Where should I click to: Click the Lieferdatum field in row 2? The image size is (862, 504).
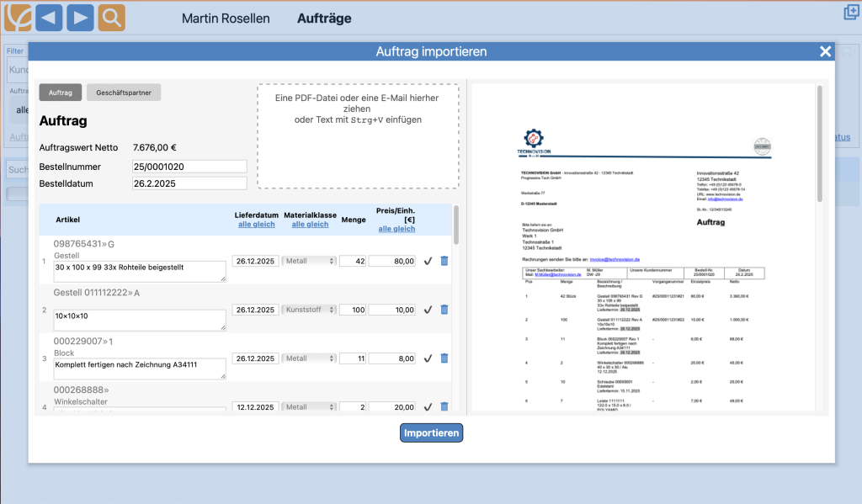pos(256,310)
